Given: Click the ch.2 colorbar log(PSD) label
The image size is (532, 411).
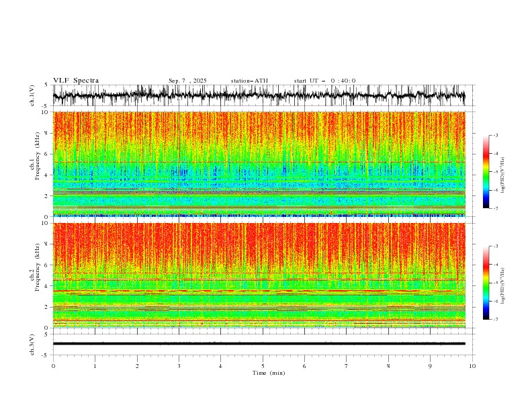Looking at the screenshot, I should [503, 286].
